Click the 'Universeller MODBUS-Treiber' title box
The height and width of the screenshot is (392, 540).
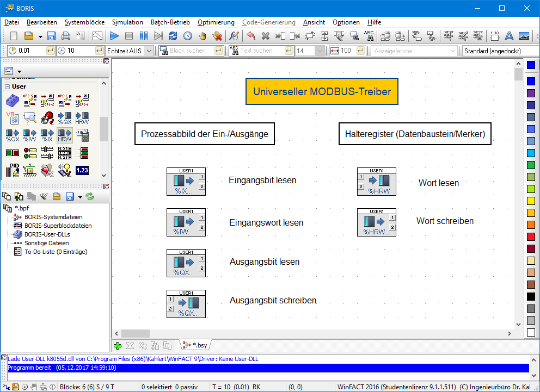(x=322, y=91)
